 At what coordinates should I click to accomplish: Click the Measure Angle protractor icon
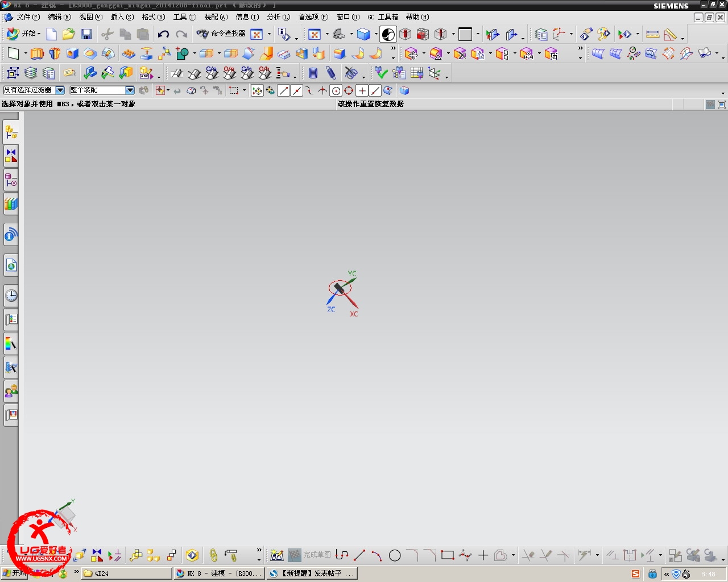coord(670,34)
